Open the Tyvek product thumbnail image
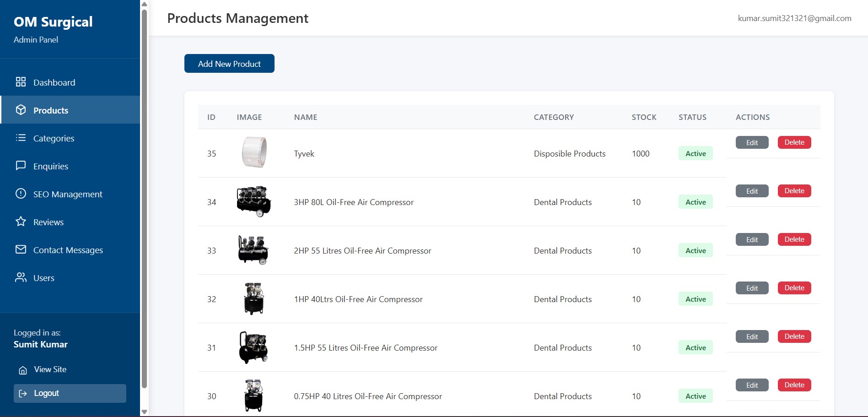 pos(253,152)
